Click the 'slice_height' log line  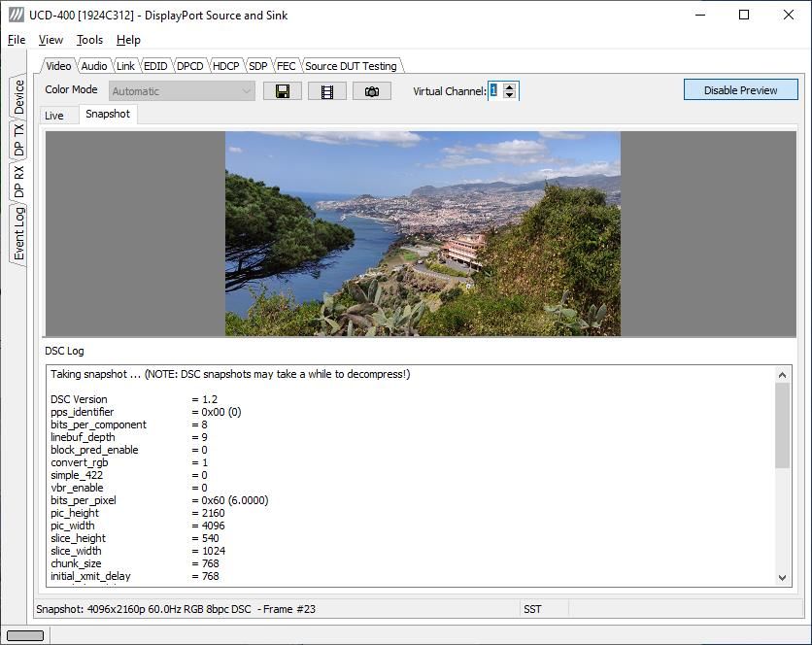tap(135, 538)
